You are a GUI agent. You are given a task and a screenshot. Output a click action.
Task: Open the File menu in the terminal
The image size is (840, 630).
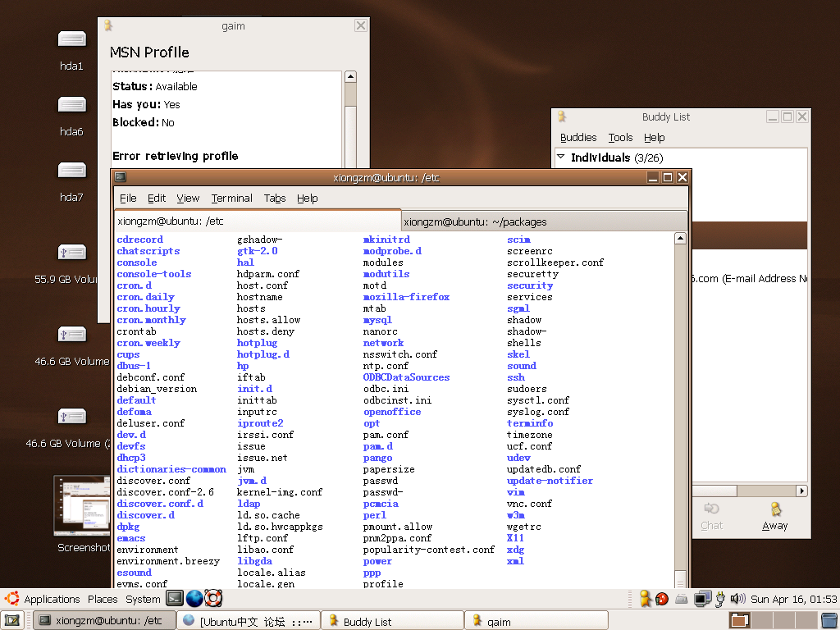coord(128,199)
